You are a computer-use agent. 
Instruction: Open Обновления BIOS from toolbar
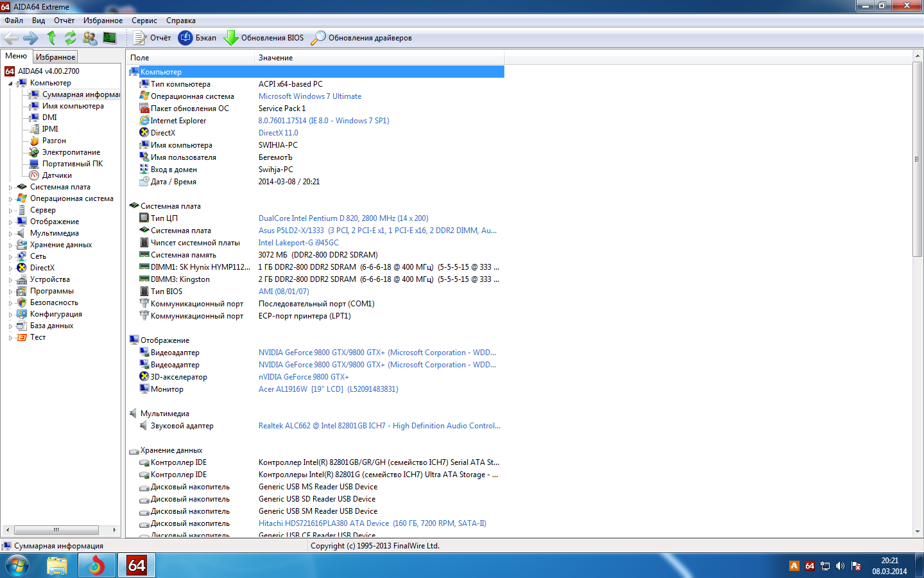coord(264,38)
